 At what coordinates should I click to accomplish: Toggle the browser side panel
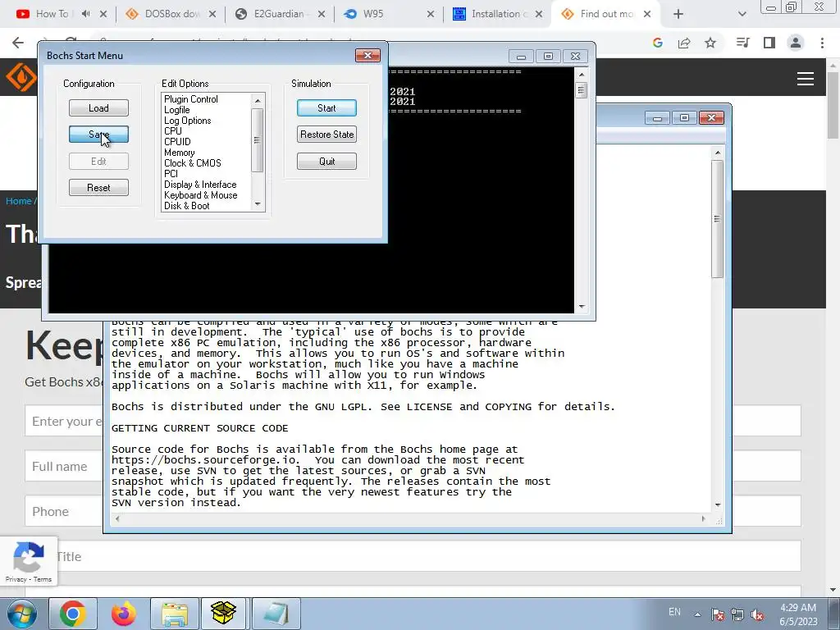pyautogui.click(x=769, y=43)
